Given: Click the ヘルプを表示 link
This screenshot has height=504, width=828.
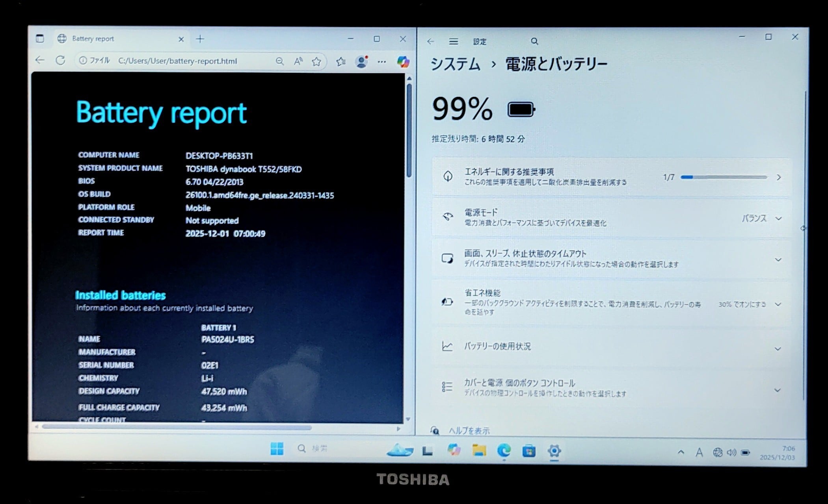Looking at the screenshot, I should 469,431.
